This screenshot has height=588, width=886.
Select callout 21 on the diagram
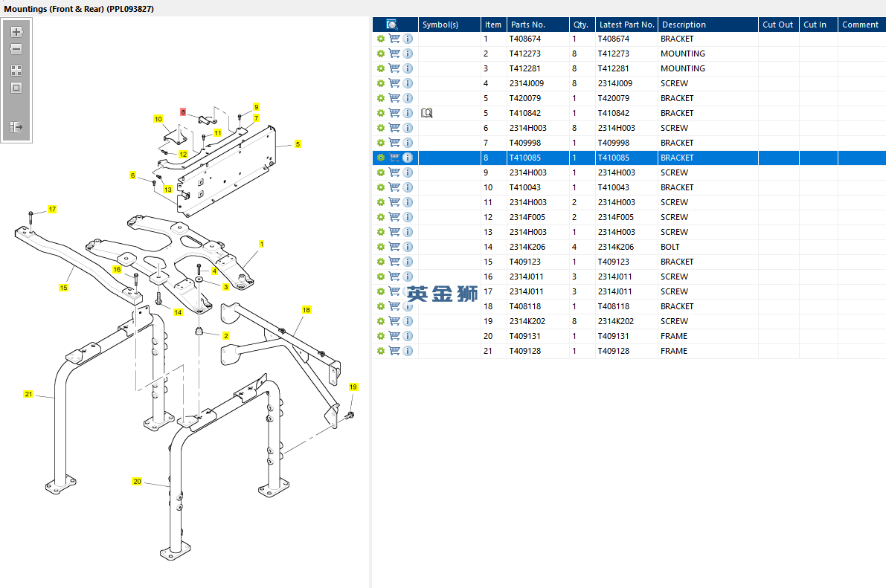point(28,394)
